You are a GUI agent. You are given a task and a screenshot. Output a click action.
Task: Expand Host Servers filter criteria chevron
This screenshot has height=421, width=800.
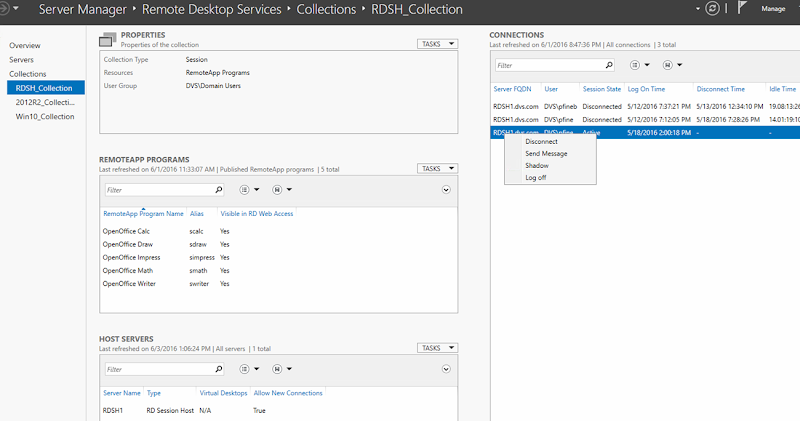[446, 369]
